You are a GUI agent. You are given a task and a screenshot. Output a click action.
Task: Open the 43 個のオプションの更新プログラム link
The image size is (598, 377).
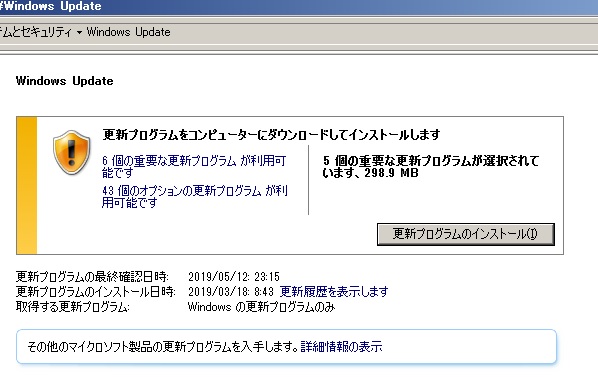point(195,196)
